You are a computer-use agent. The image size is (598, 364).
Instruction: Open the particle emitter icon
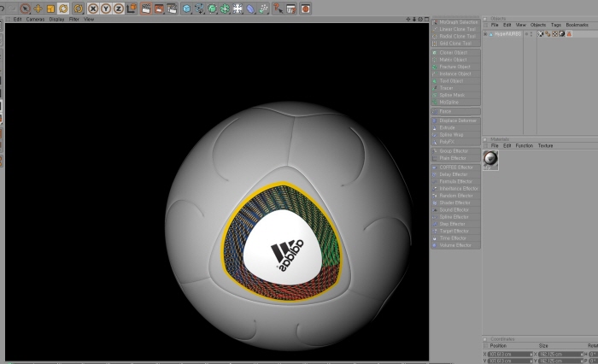263,9
